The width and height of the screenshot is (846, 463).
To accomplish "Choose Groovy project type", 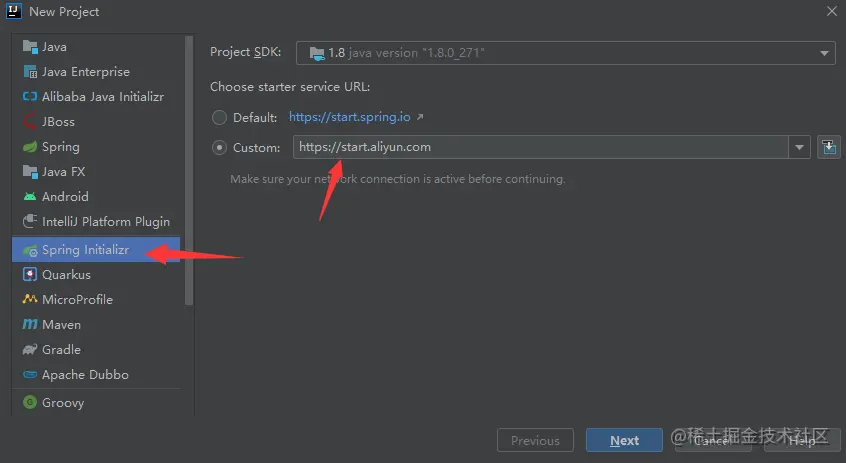I will click(x=96, y=403).
